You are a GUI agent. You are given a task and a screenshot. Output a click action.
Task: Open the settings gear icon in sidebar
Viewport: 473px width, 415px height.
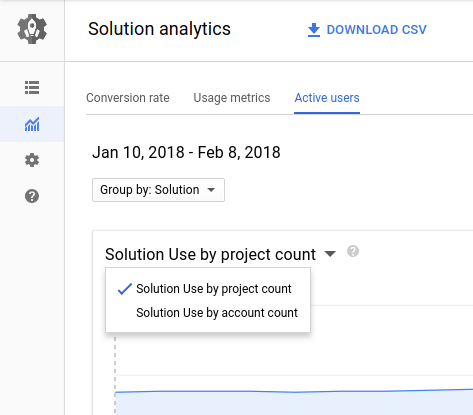32,160
